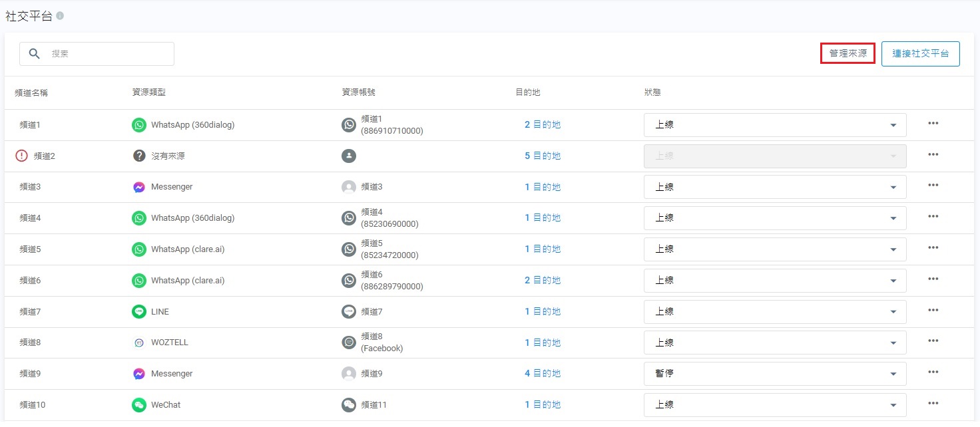Viewport: 980px width, 427px height.
Task: Click the Messenger icon in 頻道3 row
Action: pos(138,187)
